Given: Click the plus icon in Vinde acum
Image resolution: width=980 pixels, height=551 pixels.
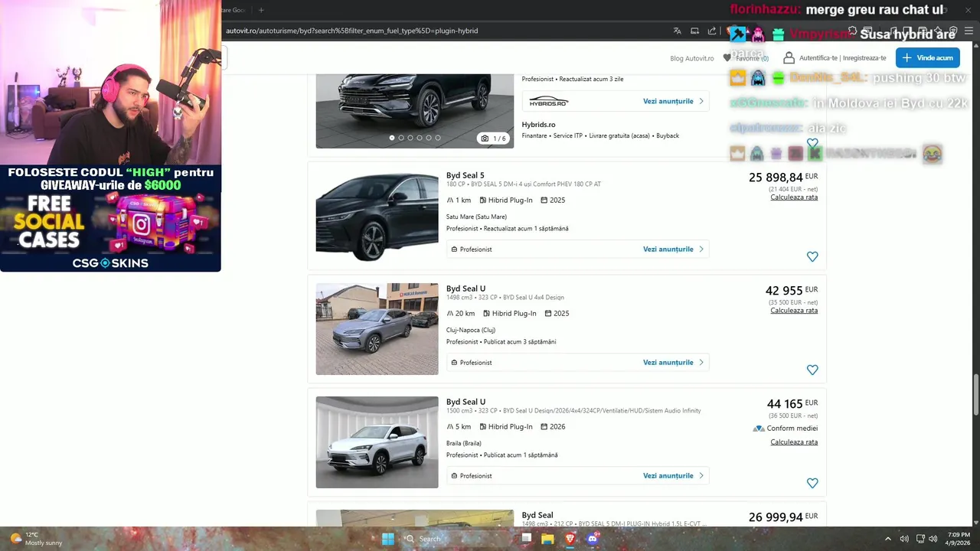Looking at the screenshot, I should pyautogui.click(x=906, y=57).
